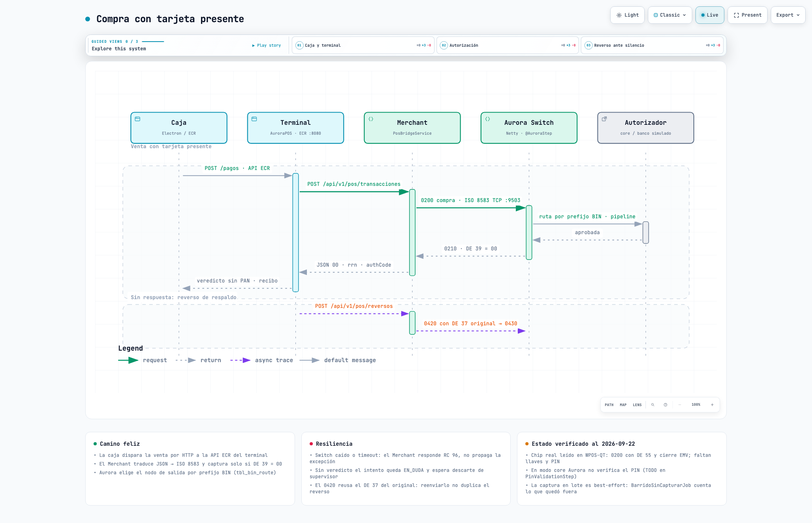Image resolution: width=812 pixels, height=523 pixels.
Task: Click the window icon on the Terminal node
Action: click(x=254, y=119)
